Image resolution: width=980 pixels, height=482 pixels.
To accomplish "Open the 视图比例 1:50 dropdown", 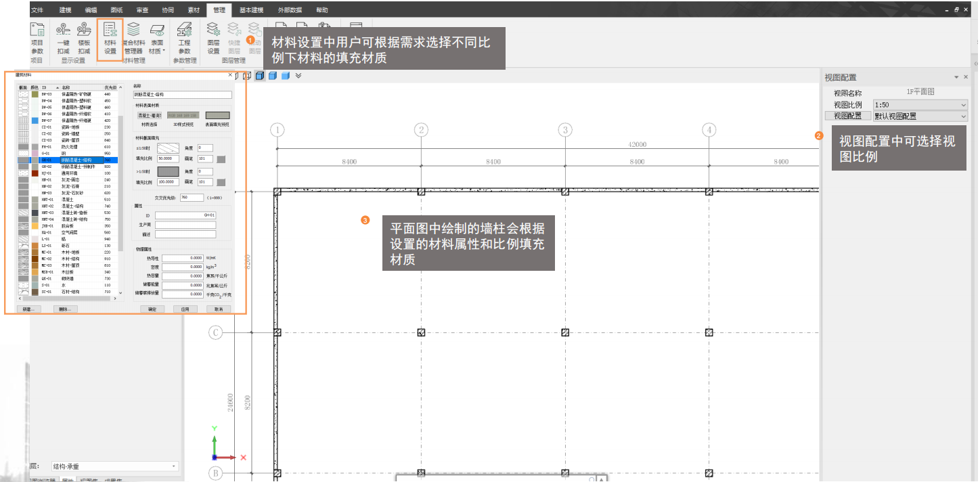I will tap(920, 105).
